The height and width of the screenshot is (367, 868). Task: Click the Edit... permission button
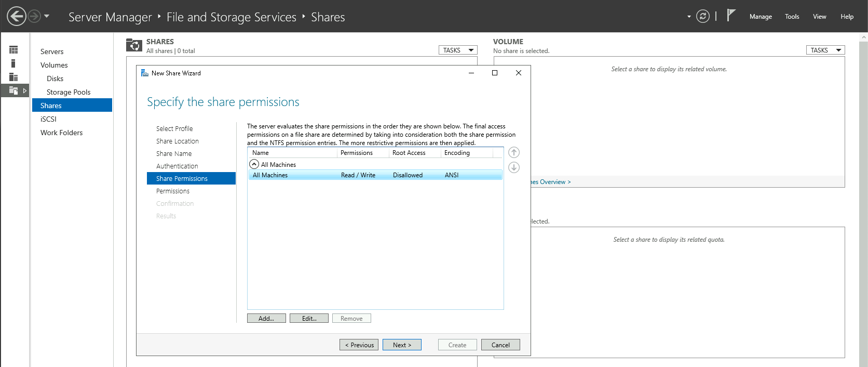[309, 318]
